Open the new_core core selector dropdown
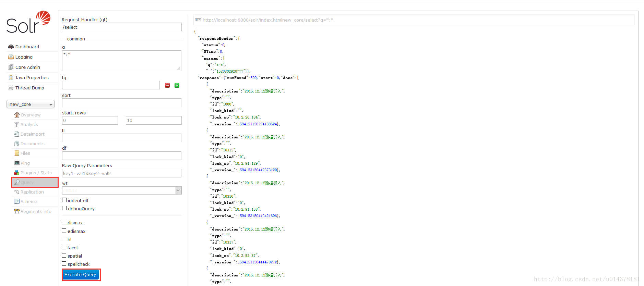644x286 pixels. (x=31, y=104)
